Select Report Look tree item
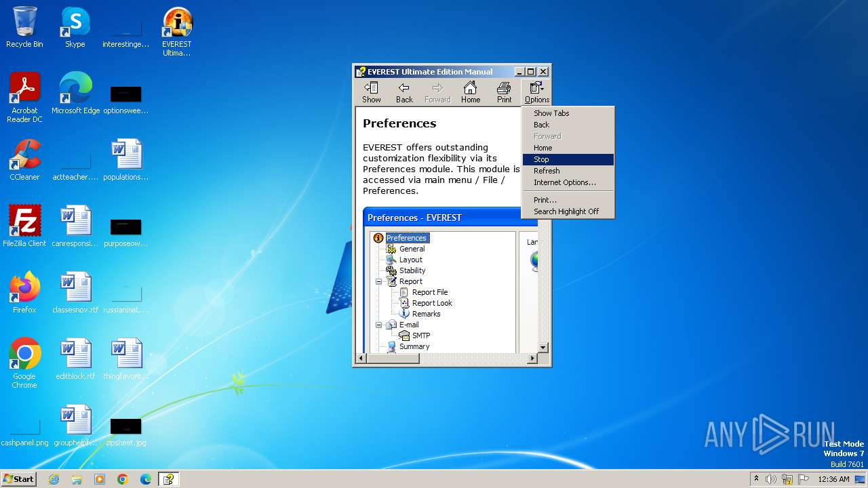868x488 pixels. (x=432, y=303)
